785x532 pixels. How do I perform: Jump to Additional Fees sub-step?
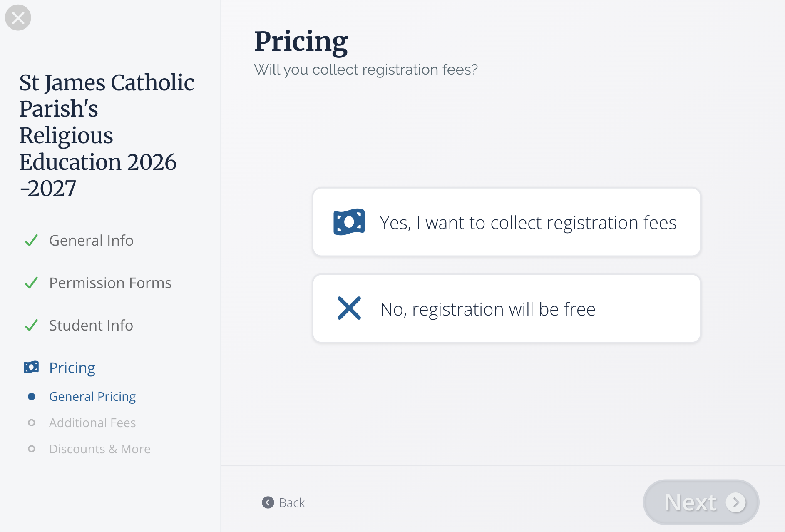click(x=92, y=423)
